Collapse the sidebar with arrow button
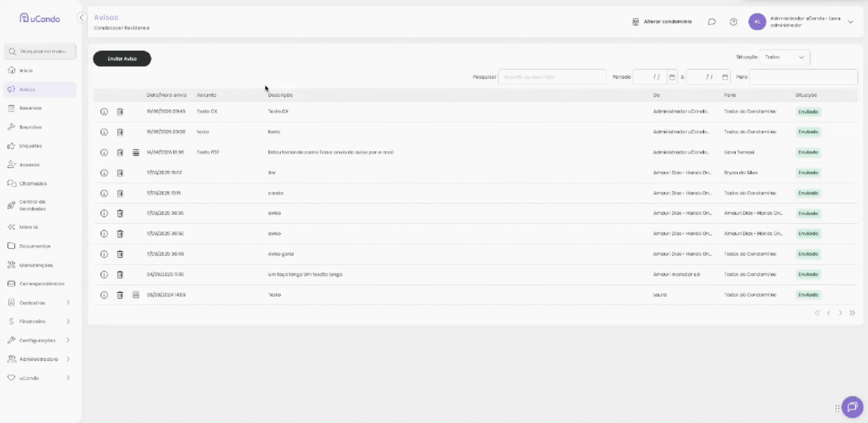Viewport: 868px width, 423px height. (x=82, y=17)
